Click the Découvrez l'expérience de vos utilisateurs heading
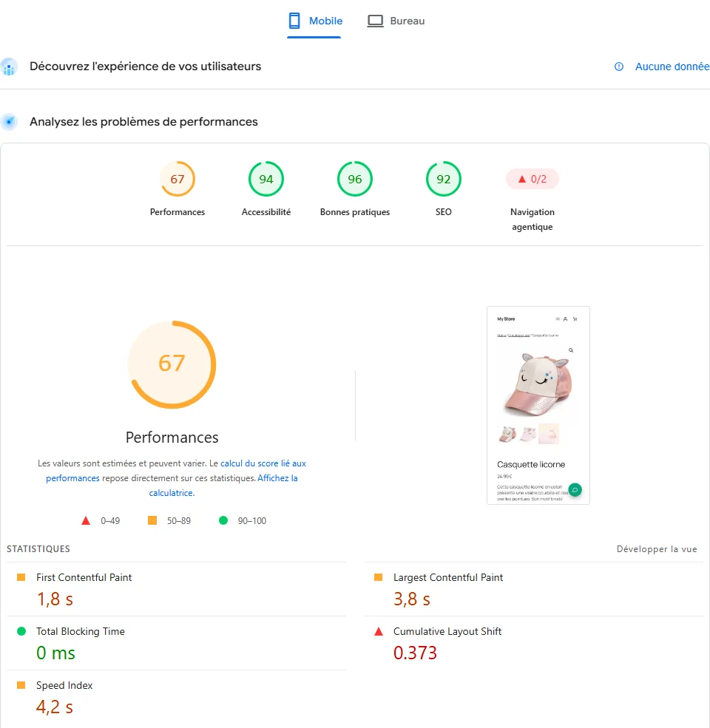Viewport: 710px width, 728px height. pyautogui.click(x=146, y=67)
